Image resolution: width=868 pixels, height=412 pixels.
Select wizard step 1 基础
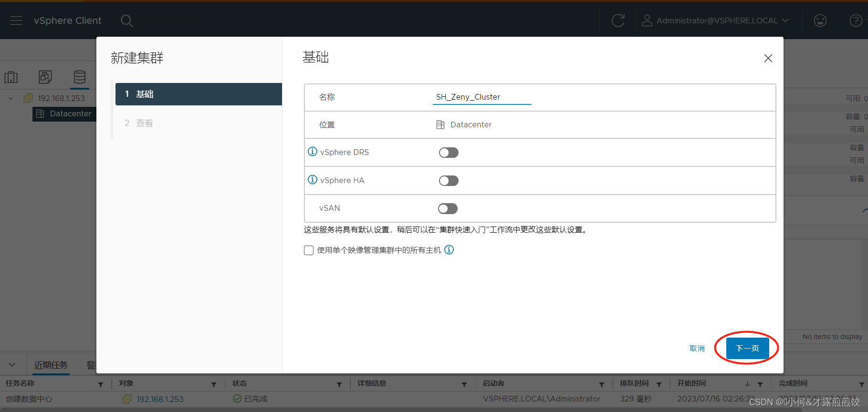click(x=199, y=94)
